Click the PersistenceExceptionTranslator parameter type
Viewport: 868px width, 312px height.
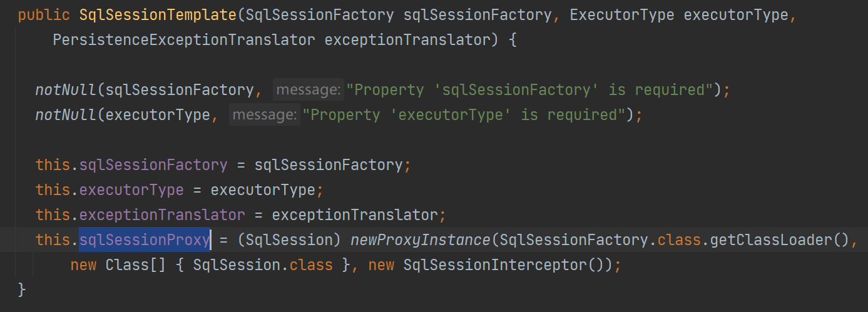click(183, 40)
